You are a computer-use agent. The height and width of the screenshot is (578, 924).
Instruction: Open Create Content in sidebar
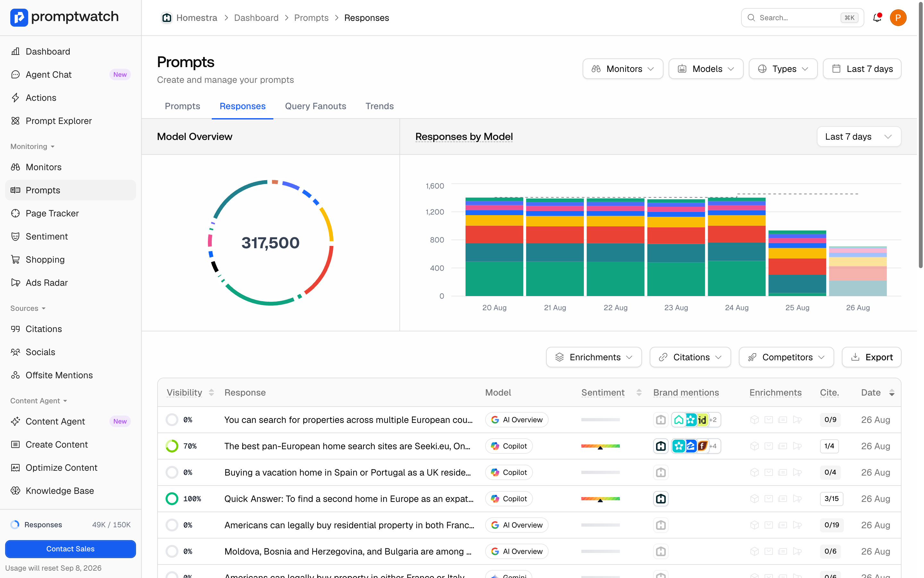(x=70, y=445)
